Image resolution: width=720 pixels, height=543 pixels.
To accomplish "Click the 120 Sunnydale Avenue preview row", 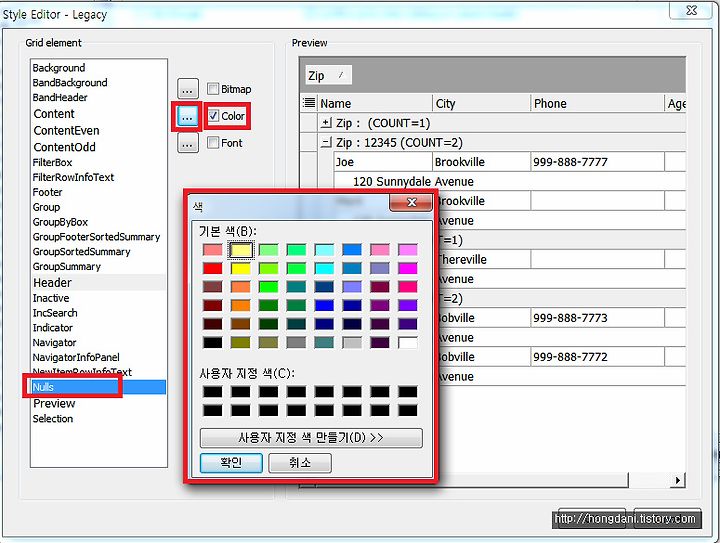I will [510, 181].
